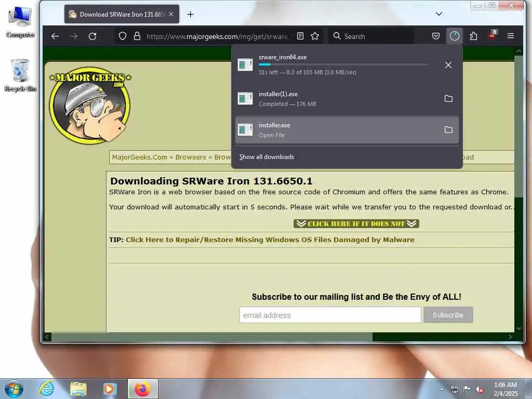Viewport: 532px width, 399px height.
Task: Open the tracking protection shield icon
Action: click(x=123, y=36)
